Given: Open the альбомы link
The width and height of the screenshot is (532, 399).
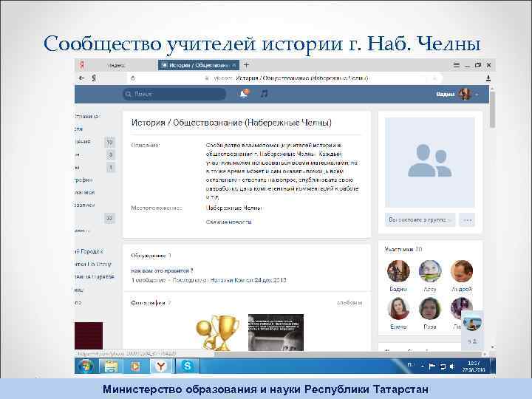Looking at the screenshot, I should point(349,303).
